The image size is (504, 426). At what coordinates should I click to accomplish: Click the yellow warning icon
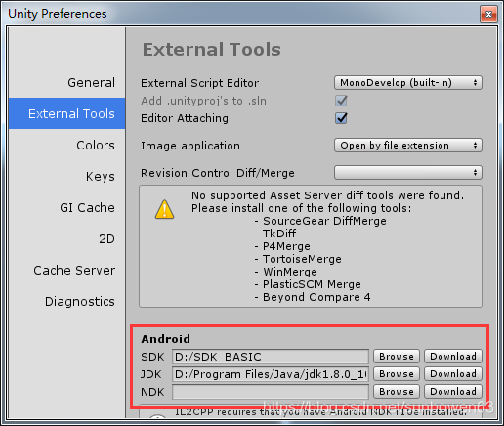pos(164,210)
